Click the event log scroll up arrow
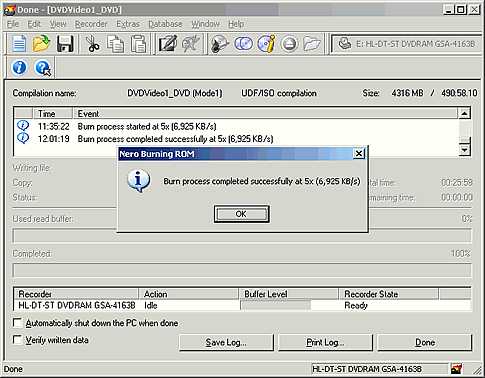485x378 pixels. tap(464, 113)
